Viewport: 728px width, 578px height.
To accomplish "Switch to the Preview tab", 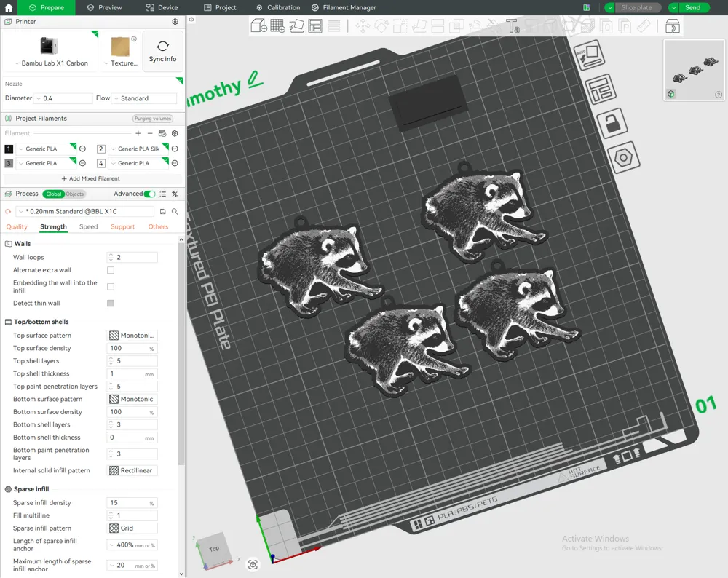I will click(104, 7).
